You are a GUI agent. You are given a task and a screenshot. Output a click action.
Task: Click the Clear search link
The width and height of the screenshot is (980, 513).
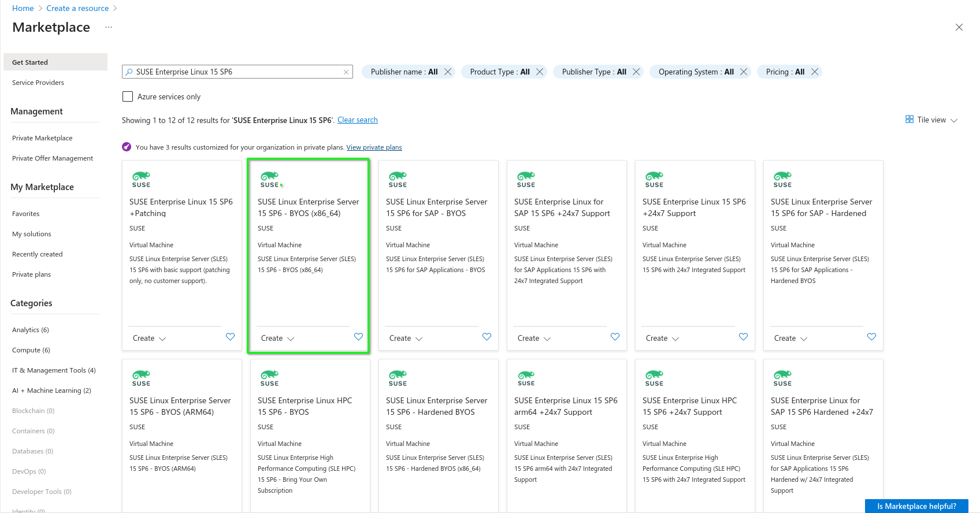click(x=357, y=120)
